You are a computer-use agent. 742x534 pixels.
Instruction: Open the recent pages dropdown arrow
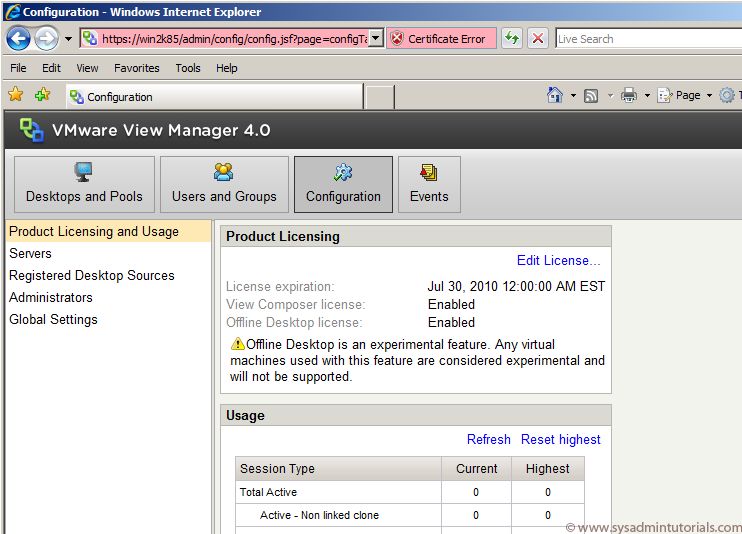pyautogui.click(x=69, y=39)
